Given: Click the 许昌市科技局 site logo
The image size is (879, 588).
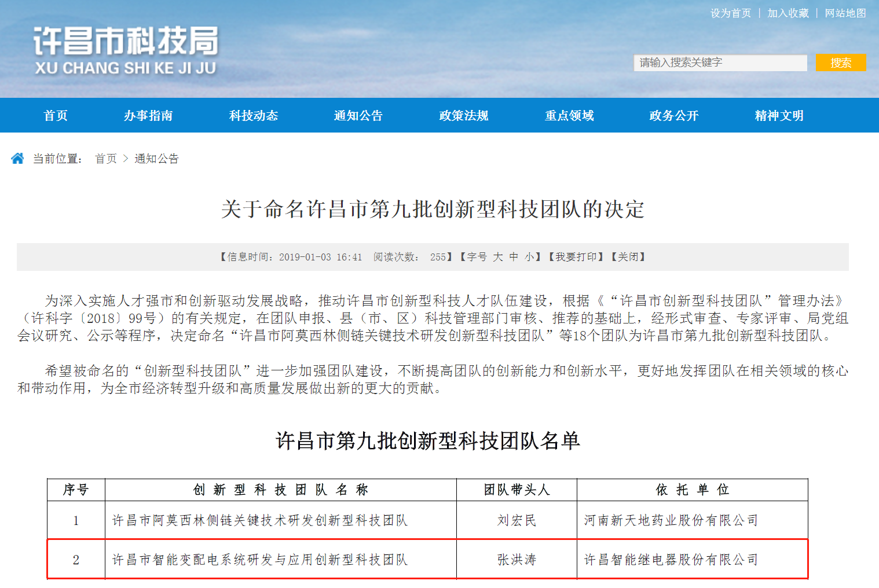Looking at the screenshot, I should (x=126, y=51).
